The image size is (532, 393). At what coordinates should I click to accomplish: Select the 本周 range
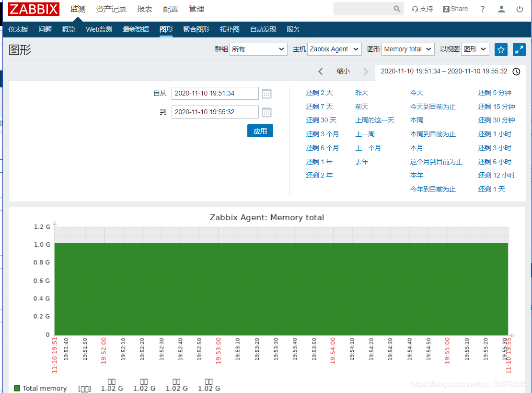tap(416, 120)
